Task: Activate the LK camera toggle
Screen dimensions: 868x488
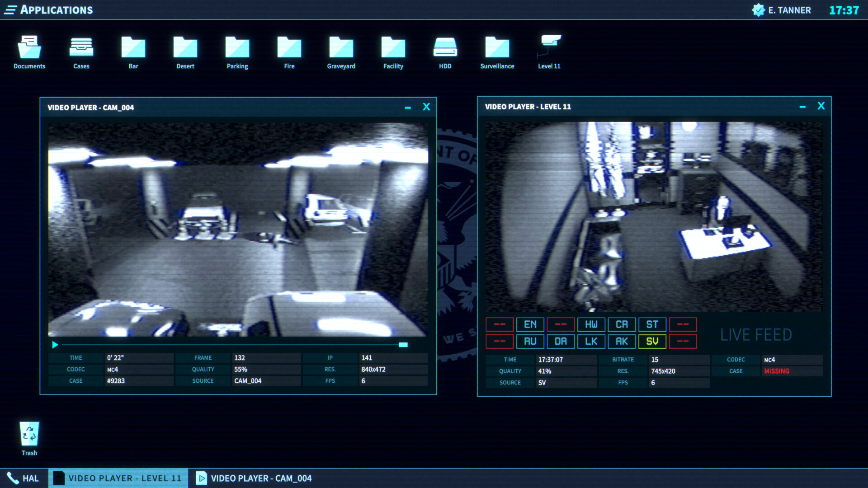Action: [591, 342]
